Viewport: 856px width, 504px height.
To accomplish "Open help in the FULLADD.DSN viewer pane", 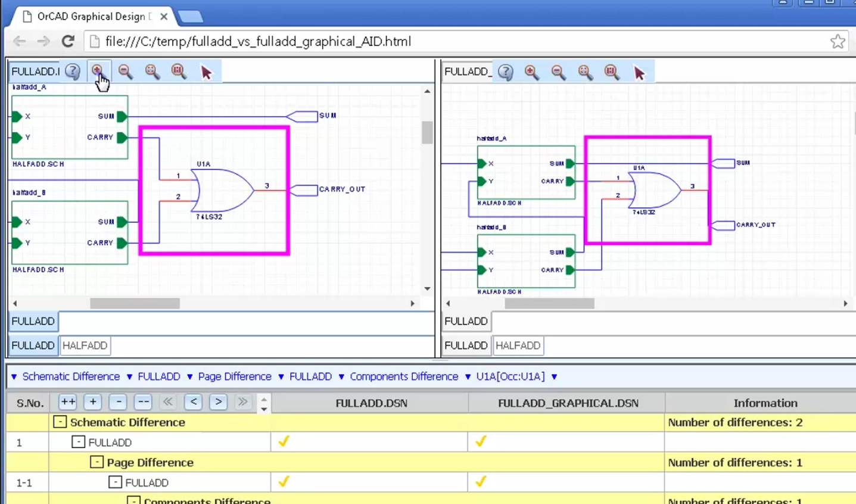I will pyautogui.click(x=73, y=71).
